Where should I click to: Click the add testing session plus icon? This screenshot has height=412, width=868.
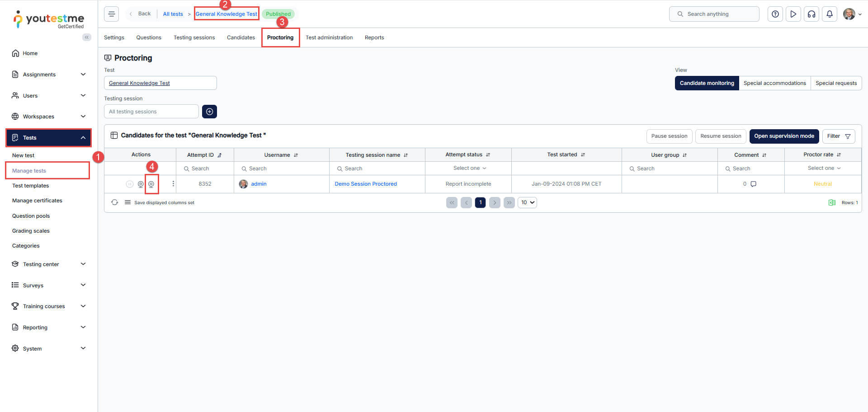pyautogui.click(x=209, y=112)
